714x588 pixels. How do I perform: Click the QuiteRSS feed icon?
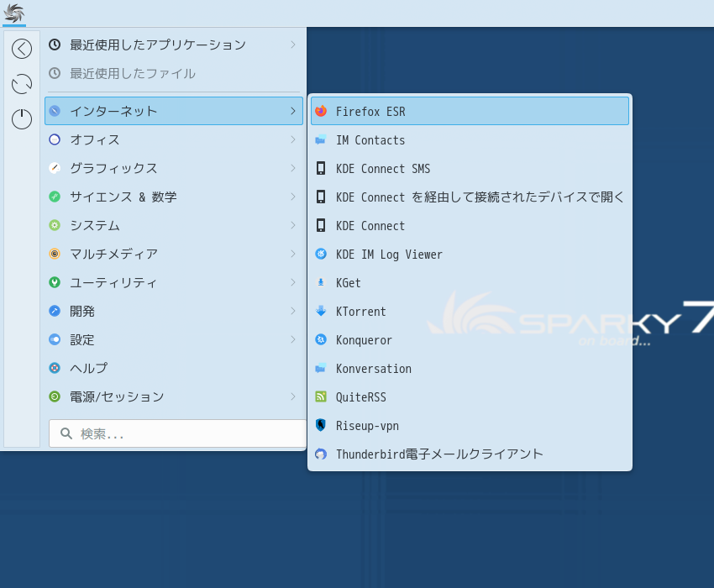click(321, 396)
